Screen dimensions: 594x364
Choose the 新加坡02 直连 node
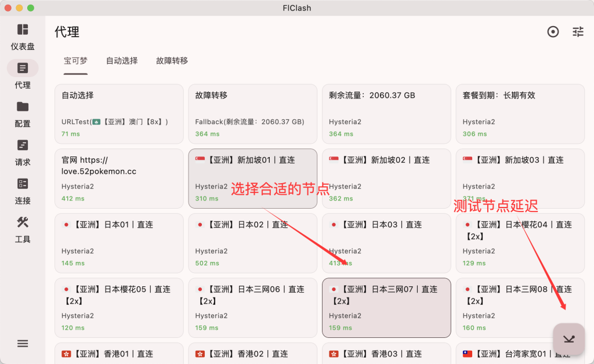(386, 179)
